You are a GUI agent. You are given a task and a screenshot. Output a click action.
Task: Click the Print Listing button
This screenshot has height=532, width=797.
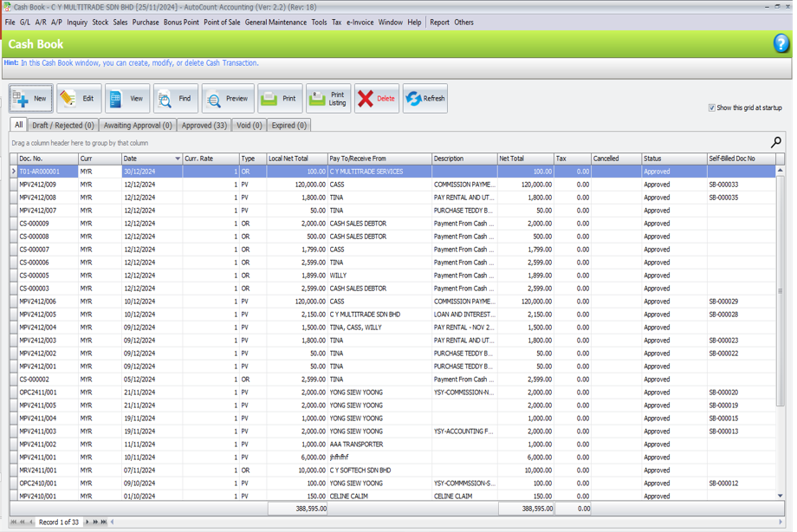click(x=328, y=99)
